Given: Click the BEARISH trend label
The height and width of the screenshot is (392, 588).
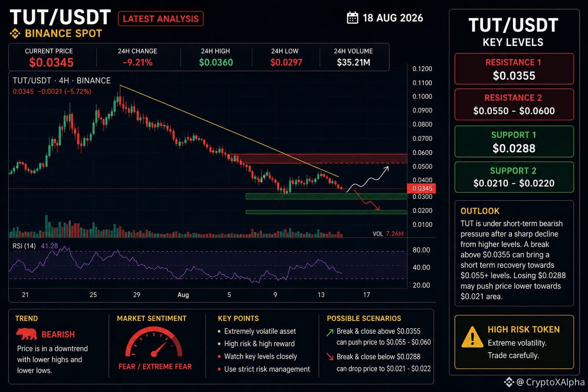Looking at the screenshot, I should [x=58, y=335].
